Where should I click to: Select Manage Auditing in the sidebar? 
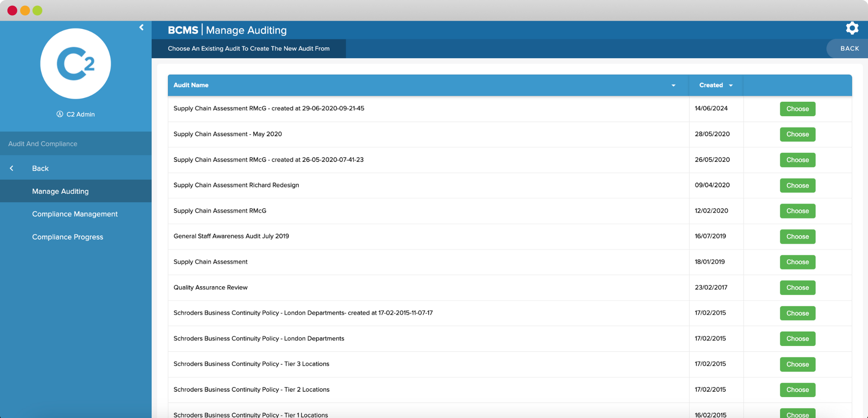60,191
